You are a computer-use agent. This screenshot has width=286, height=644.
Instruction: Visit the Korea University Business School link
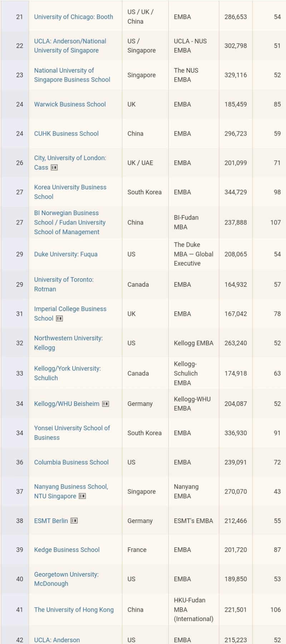[x=70, y=192]
